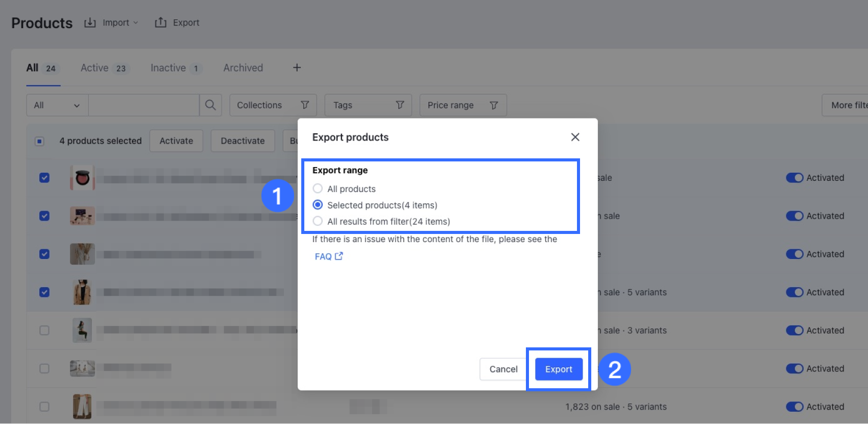The height and width of the screenshot is (424, 868).
Task: Open FAQ external link
Action: click(328, 256)
